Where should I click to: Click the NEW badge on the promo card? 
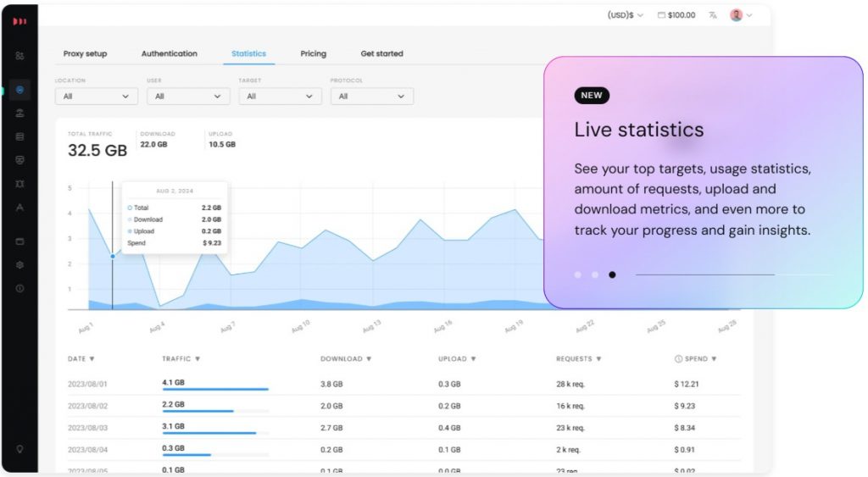[x=592, y=95]
